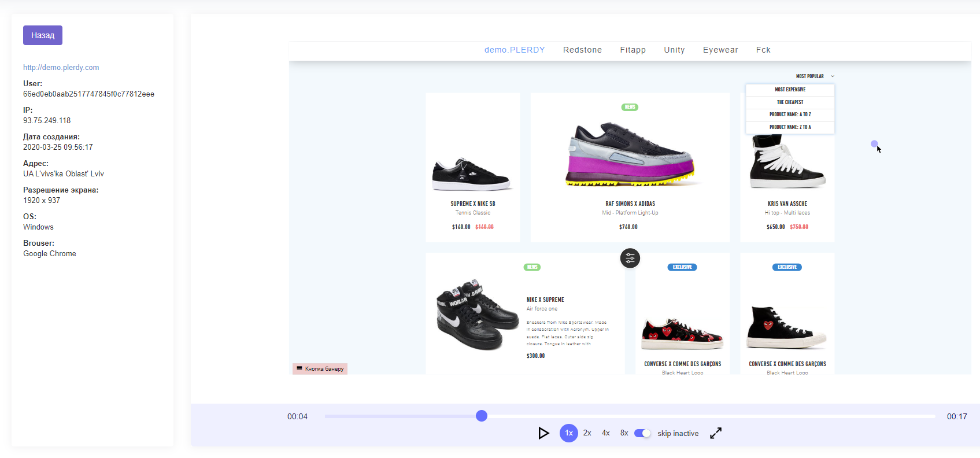Image resolution: width=980 pixels, height=458 pixels.
Task: Click the SUPREME X NIKE SB title
Action: click(473, 204)
